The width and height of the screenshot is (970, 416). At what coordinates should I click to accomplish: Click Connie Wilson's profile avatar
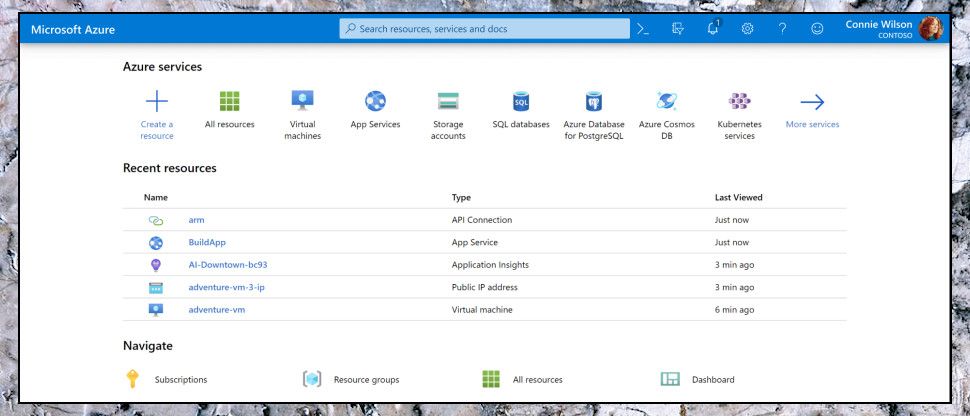pyautogui.click(x=930, y=28)
